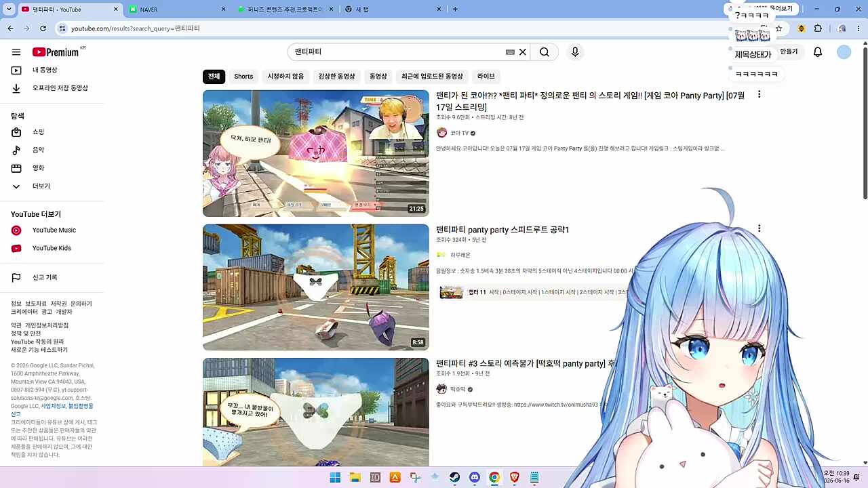Viewport: 868px width, 488px height.
Task: Filter by 시청하지 않음 chip
Action: [x=285, y=77]
